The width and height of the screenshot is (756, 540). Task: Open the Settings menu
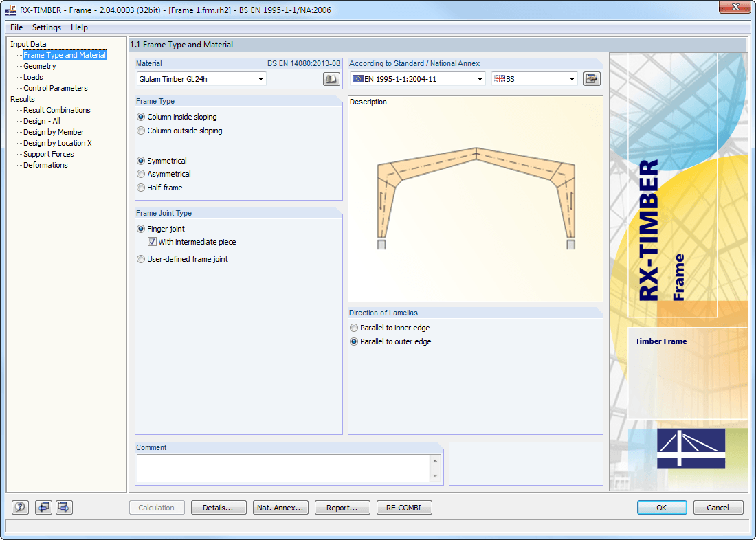47,27
